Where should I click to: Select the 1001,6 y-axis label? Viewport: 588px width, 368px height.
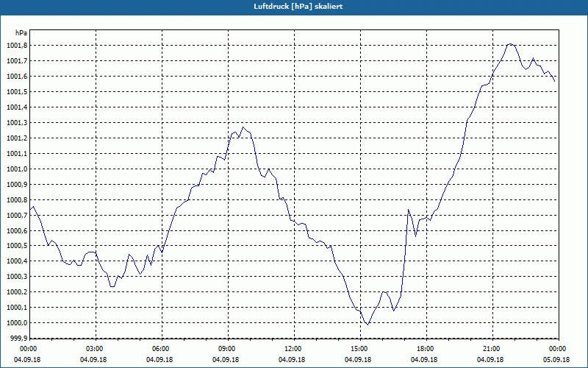click(x=17, y=77)
